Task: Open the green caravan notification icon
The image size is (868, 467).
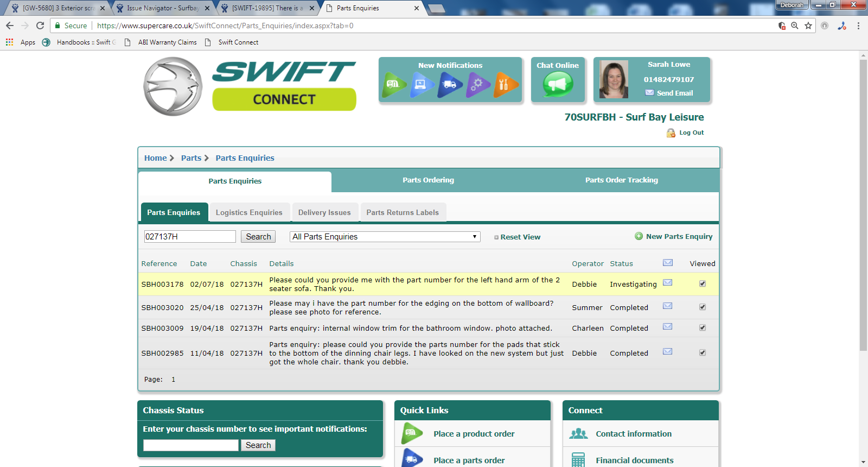Action: (394, 84)
